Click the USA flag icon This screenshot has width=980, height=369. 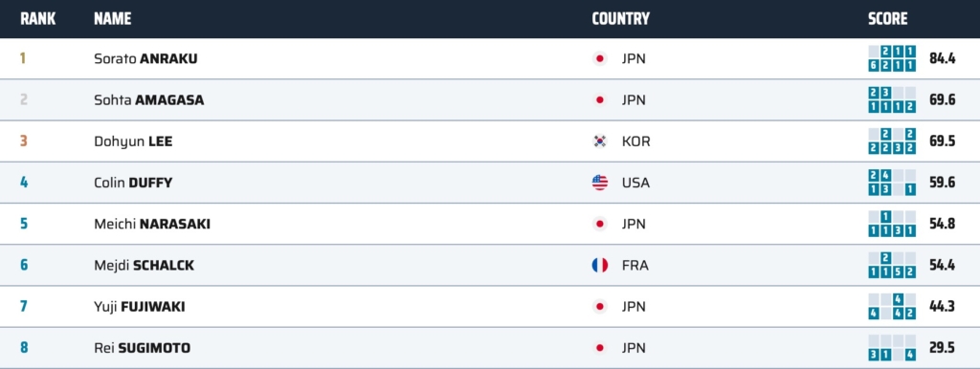599,183
